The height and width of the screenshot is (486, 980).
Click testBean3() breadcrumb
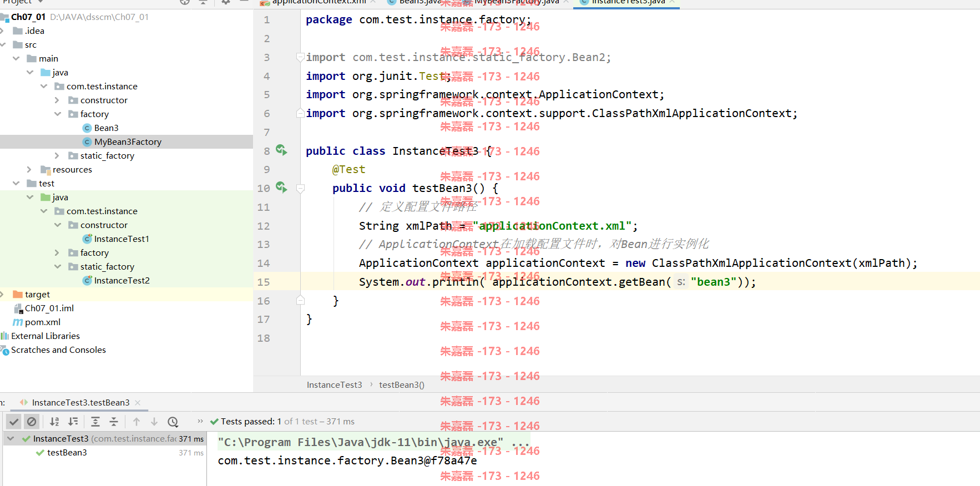click(x=402, y=384)
